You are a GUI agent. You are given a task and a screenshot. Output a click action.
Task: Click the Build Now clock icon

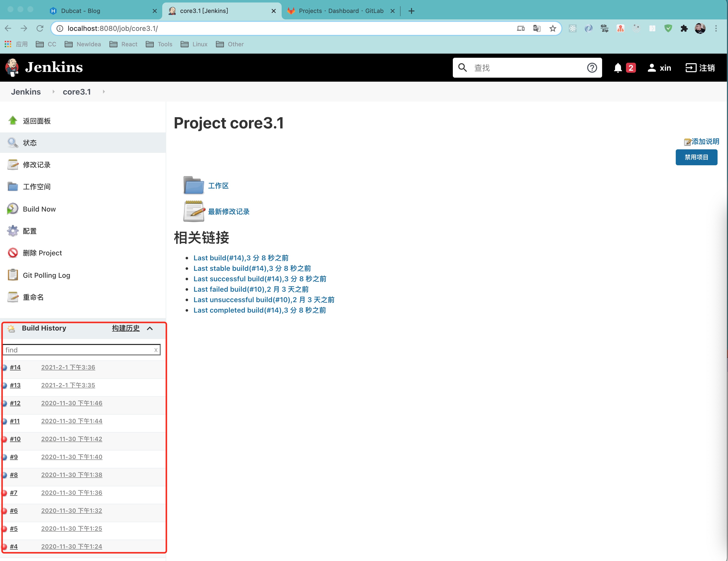[13, 209]
